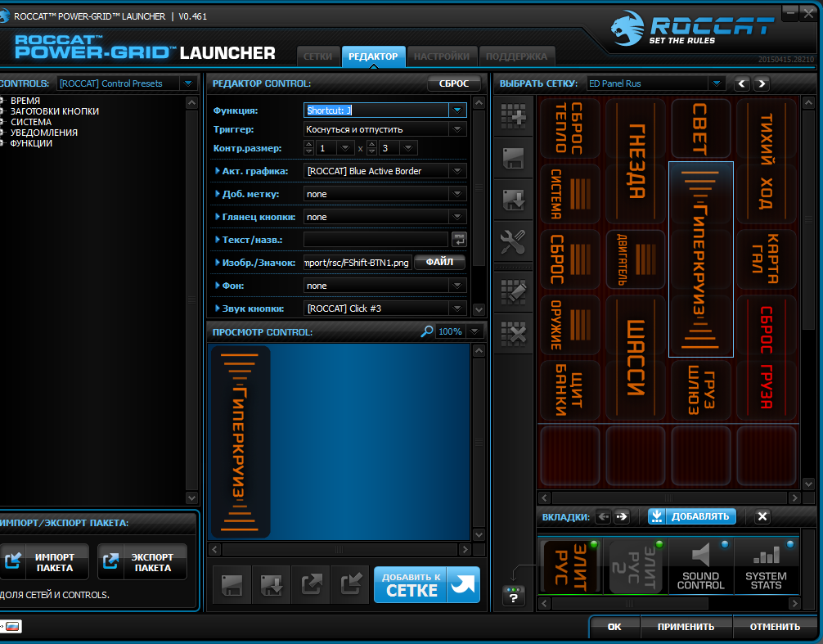Image resolution: width=823 pixels, height=644 pixels.
Task: Open the Триггер dropdown
Action: [x=457, y=129]
